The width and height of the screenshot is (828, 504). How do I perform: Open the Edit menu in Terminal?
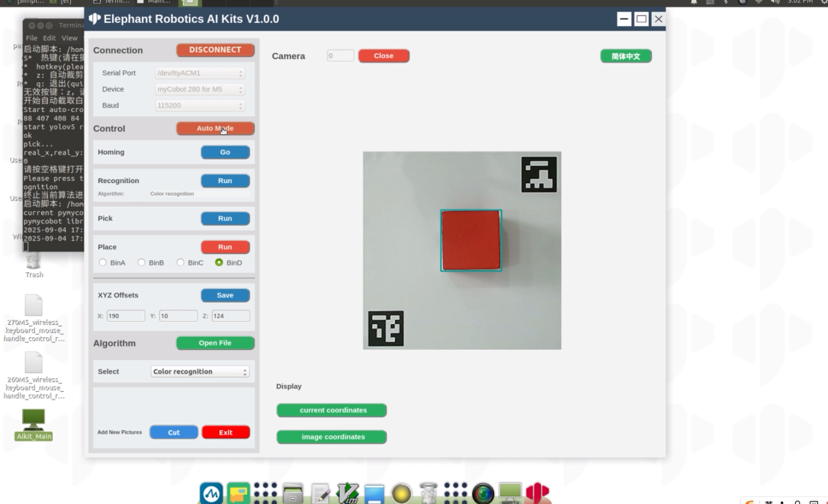point(50,38)
